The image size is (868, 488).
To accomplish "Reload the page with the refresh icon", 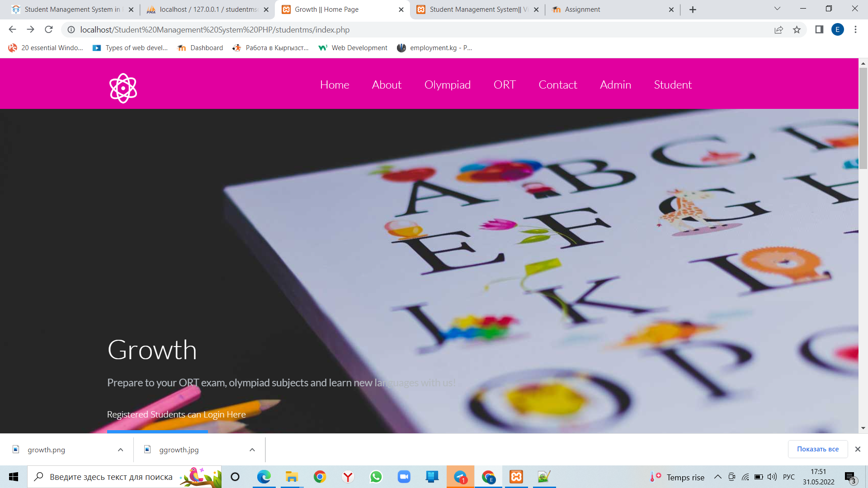I will pyautogui.click(x=49, y=30).
